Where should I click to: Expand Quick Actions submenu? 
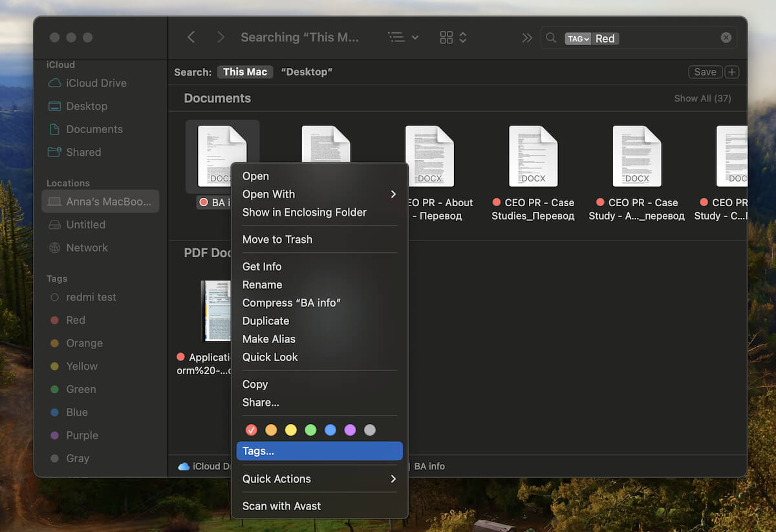pos(319,479)
